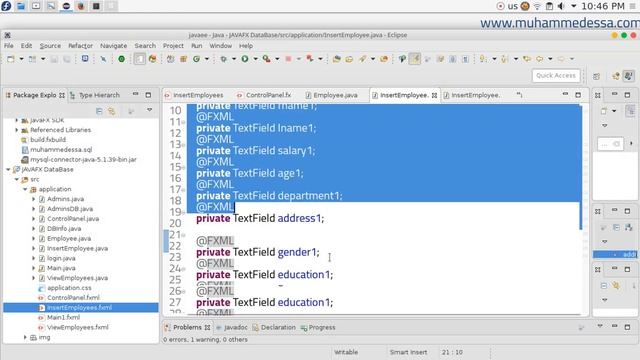Image resolution: width=640 pixels, height=360 pixels.
Task: Expand the img folder node
Action: (x=25, y=338)
